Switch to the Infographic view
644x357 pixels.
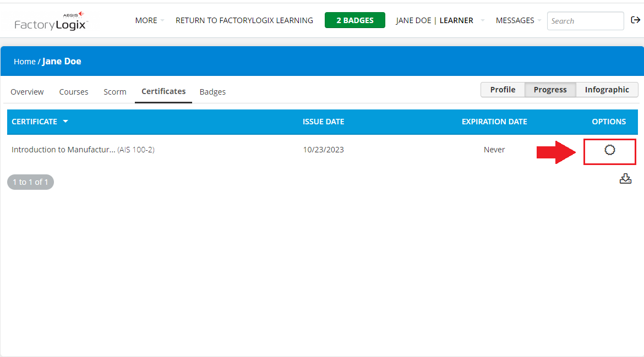tap(607, 89)
